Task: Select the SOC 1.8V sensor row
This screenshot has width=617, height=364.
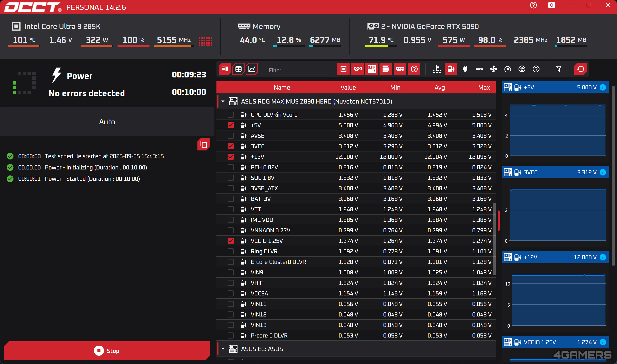Action: [356, 178]
